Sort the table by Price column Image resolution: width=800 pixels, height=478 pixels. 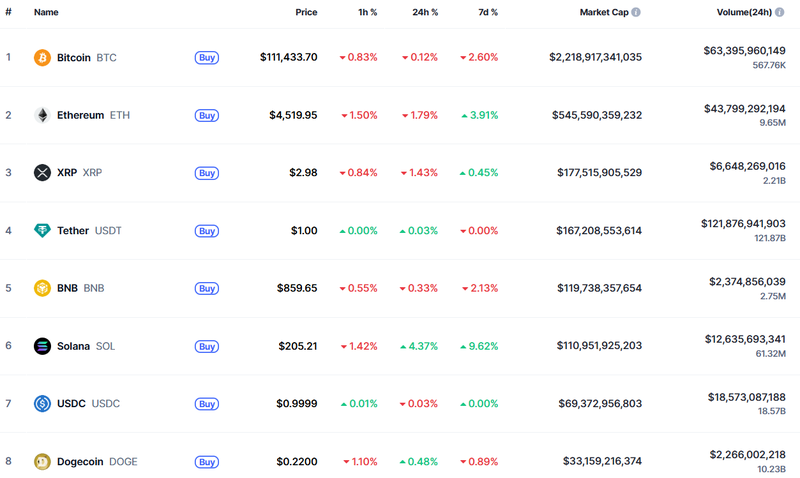(x=306, y=13)
